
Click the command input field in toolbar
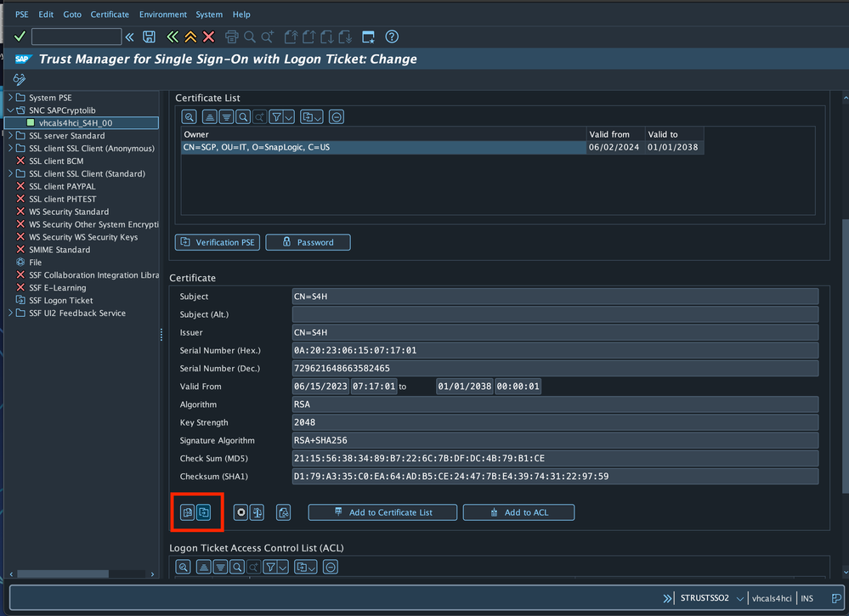coord(76,37)
